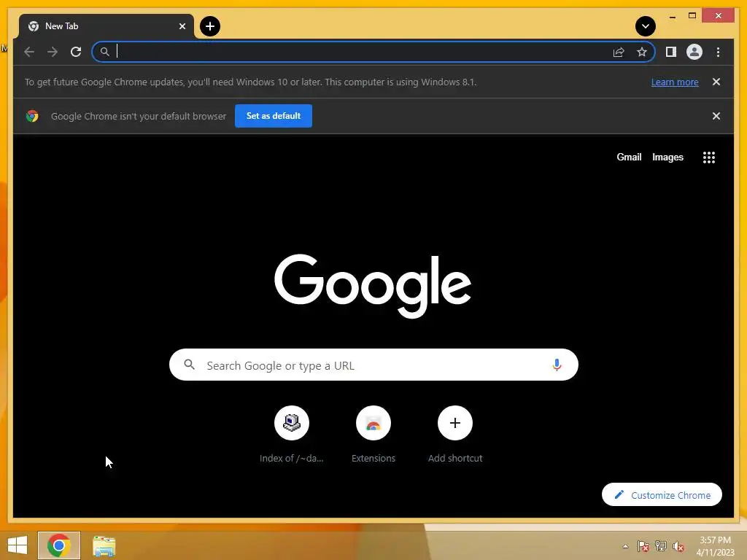Open the tab search dropdown arrow

[x=646, y=26]
